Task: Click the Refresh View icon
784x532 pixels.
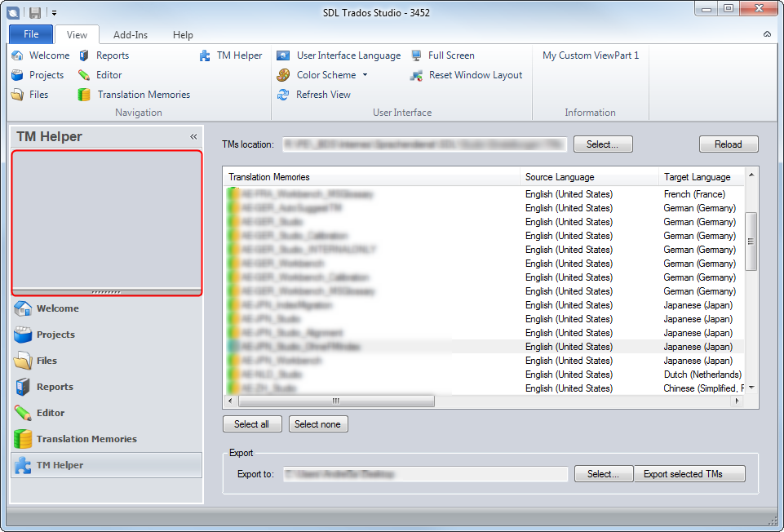Action: (x=283, y=95)
